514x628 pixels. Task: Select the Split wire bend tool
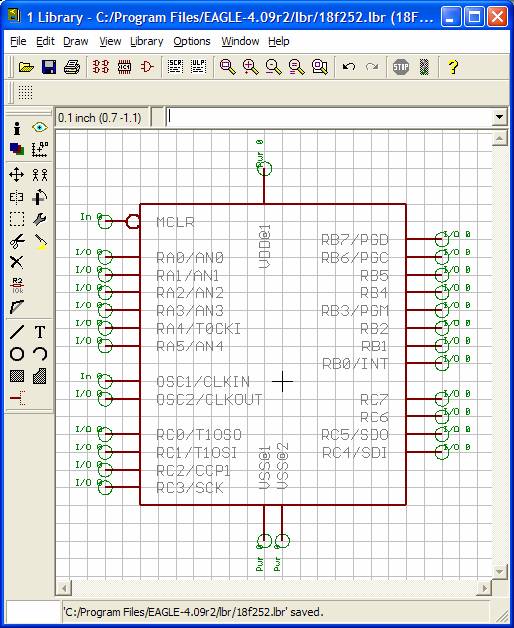coord(17,307)
